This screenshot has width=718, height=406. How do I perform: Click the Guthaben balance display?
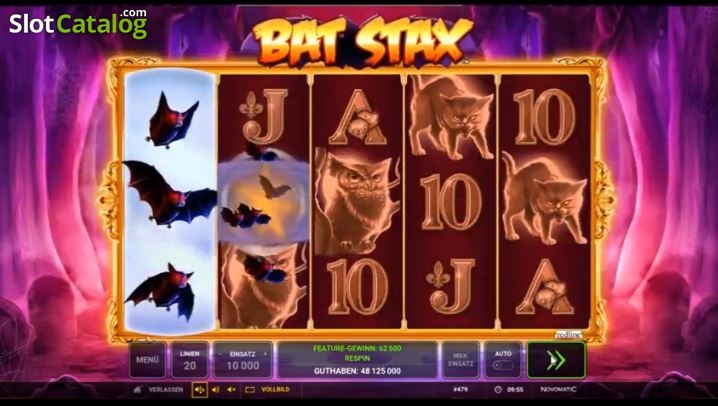coord(358,371)
